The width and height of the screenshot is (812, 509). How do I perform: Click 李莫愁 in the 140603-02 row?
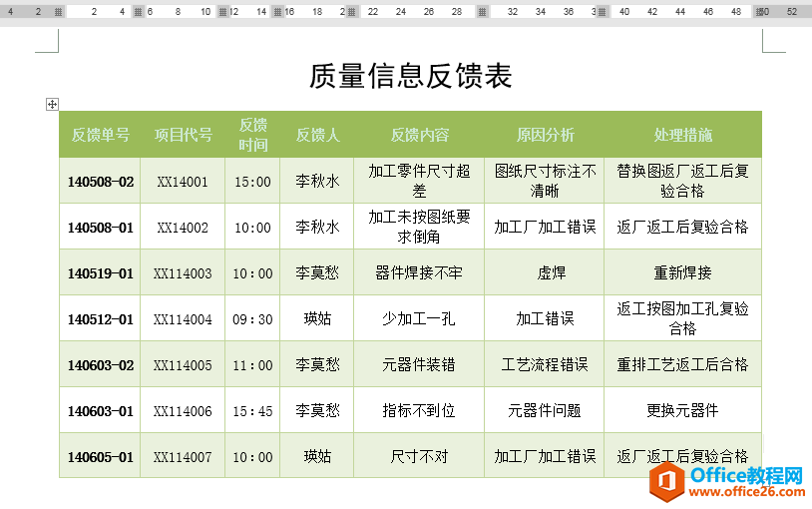[317, 364]
